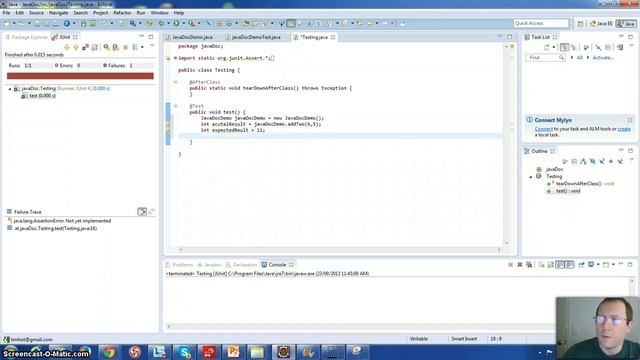Toggle Hide Fields in the Outline toolbar

[x=593, y=161]
